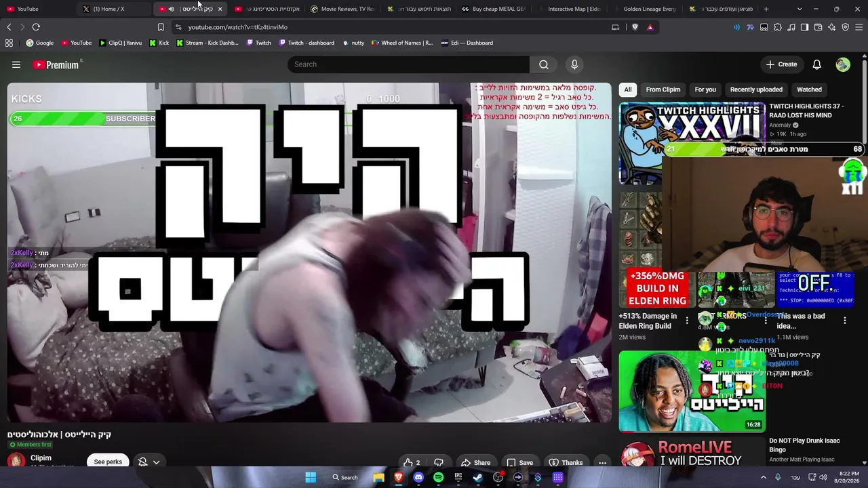868x488 pixels.
Task: Open the 16:28 Kick highlights thumbnail
Action: coord(692,391)
